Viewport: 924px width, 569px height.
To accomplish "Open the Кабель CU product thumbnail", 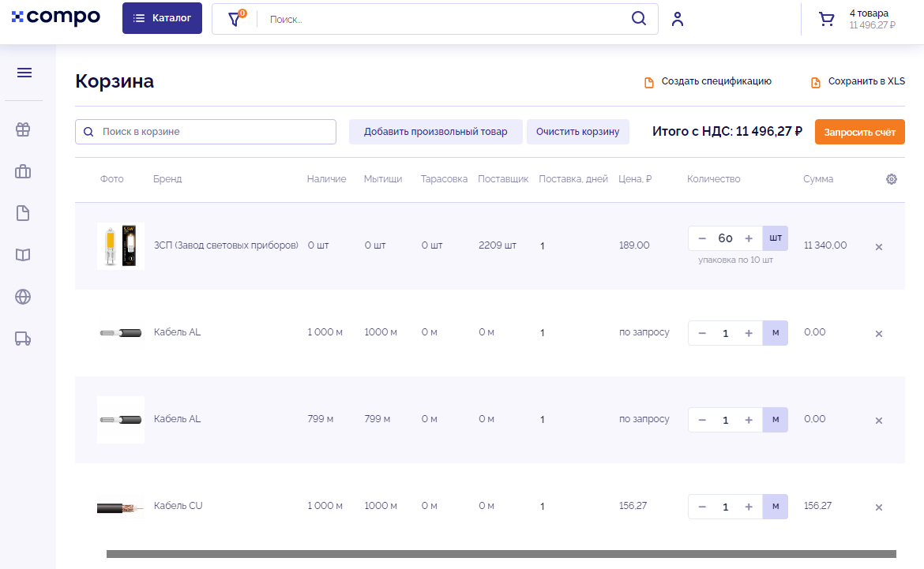I will click(x=121, y=507).
